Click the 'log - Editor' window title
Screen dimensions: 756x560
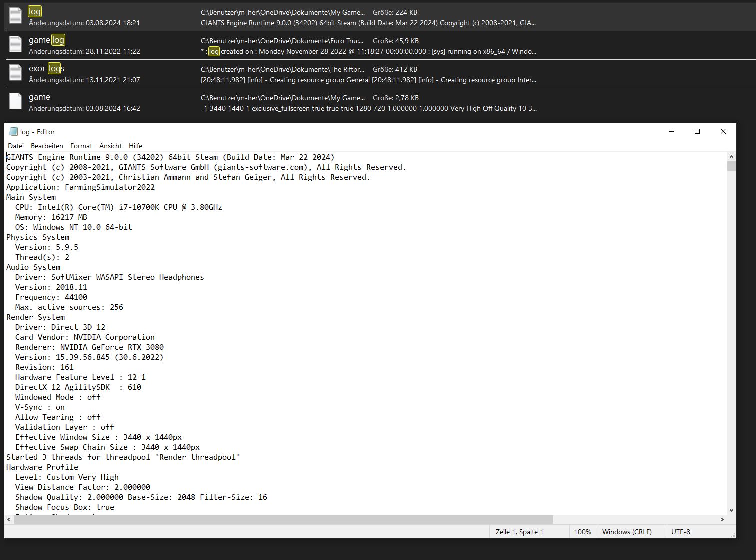37,132
